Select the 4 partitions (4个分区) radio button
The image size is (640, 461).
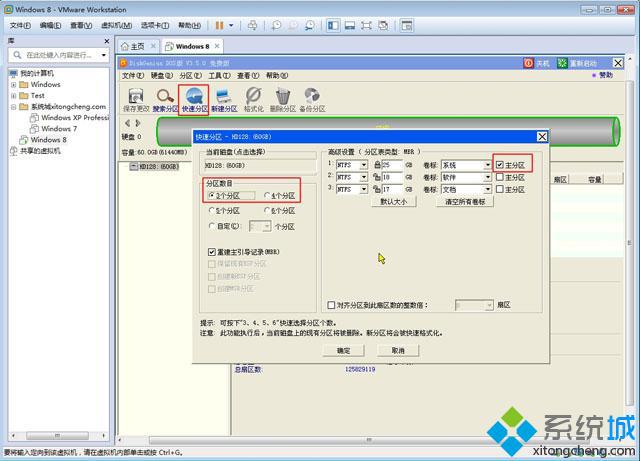coord(267,196)
